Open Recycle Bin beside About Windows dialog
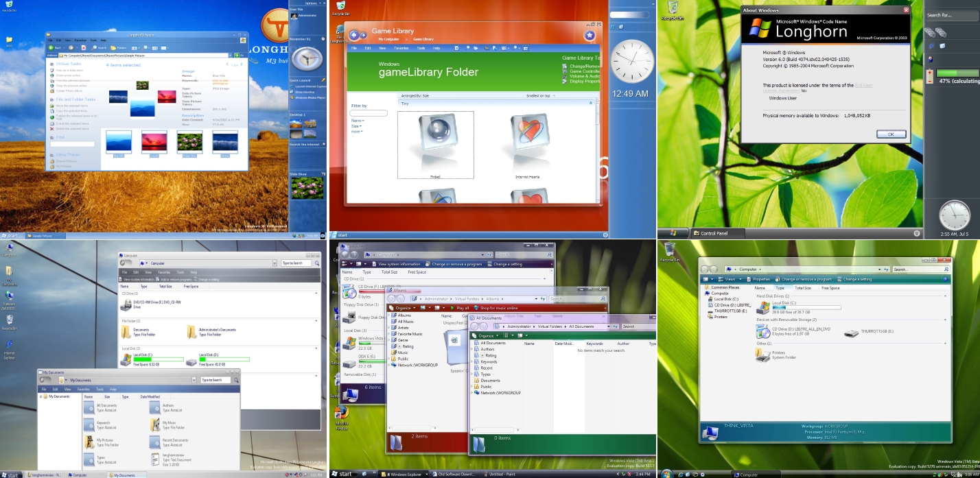The width and height of the screenshot is (980, 478). [x=672, y=10]
